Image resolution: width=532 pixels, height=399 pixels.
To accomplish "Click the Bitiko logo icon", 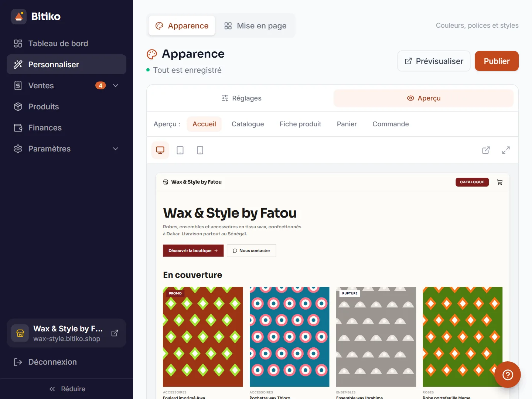I will click(x=19, y=17).
